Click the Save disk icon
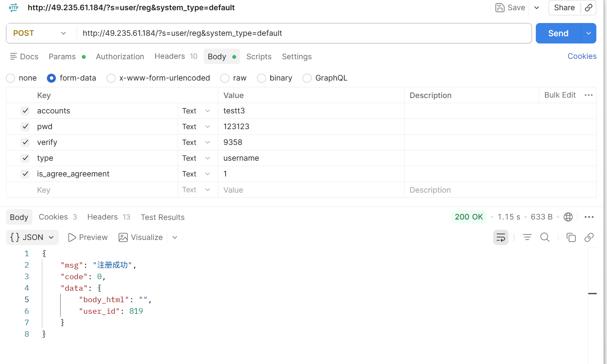The width and height of the screenshot is (607, 364). [500, 8]
